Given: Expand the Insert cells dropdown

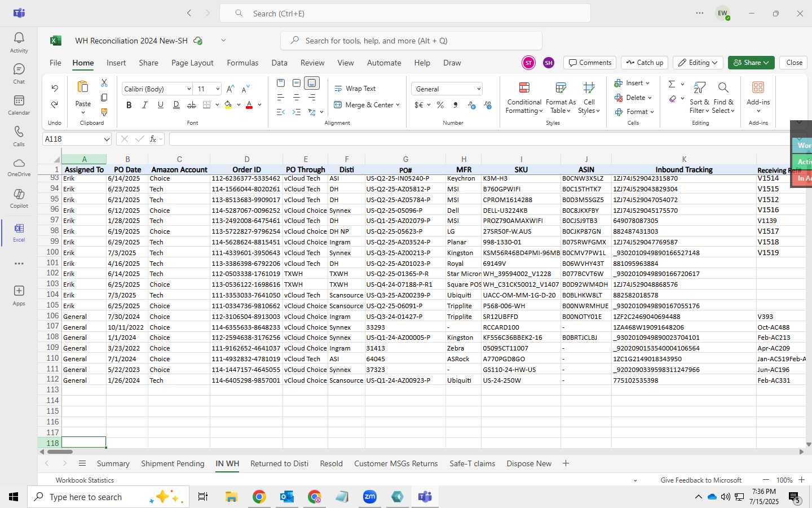Looking at the screenshot, I should (647, 83).
